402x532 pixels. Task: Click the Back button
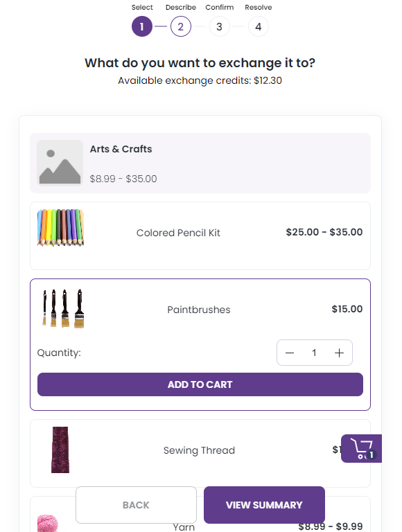tap(136, 505)
